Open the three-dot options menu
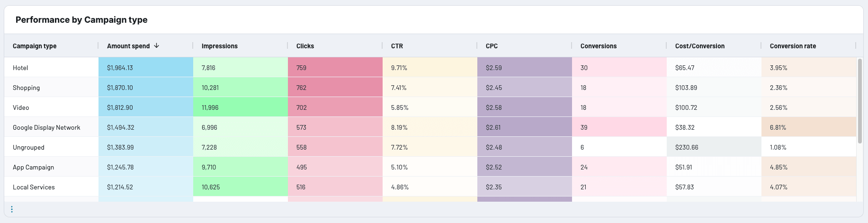Viewport: 868px width, 223px height. point(12,209)
